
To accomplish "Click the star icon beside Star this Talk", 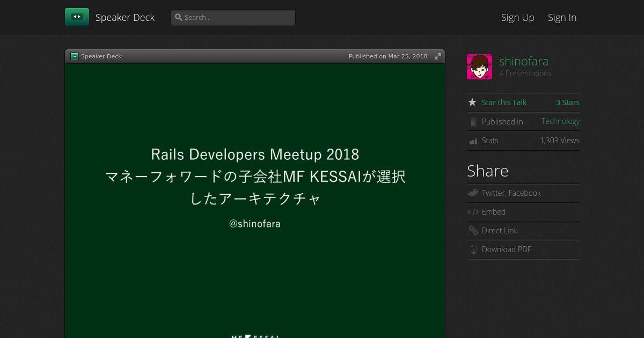I will [x=472, y=102].
